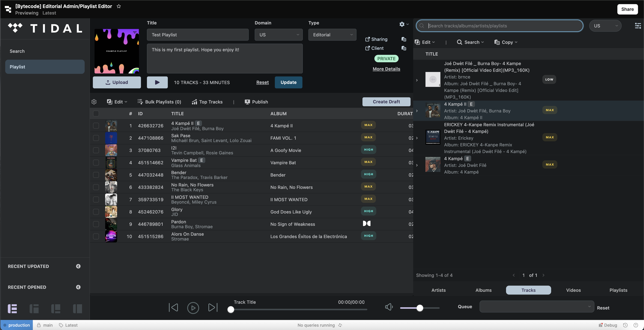Check the box for track Sak Pase
The width and height of the screenshot is (644, 330).
pyautogui.click(x=96, y=138)
